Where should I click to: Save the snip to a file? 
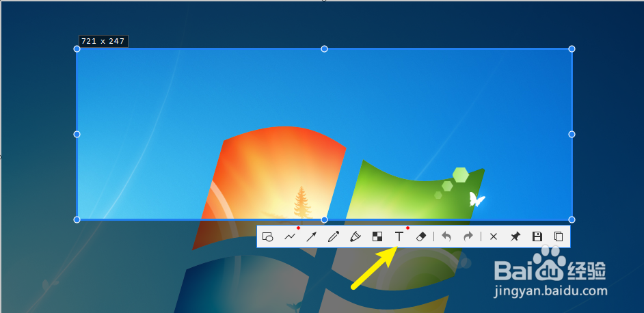(537, 236)
